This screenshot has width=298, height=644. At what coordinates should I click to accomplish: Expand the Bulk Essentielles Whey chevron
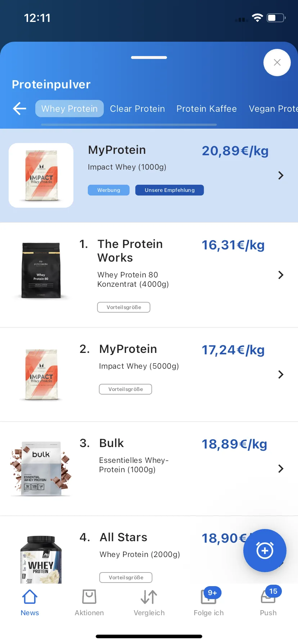point(281,469)
